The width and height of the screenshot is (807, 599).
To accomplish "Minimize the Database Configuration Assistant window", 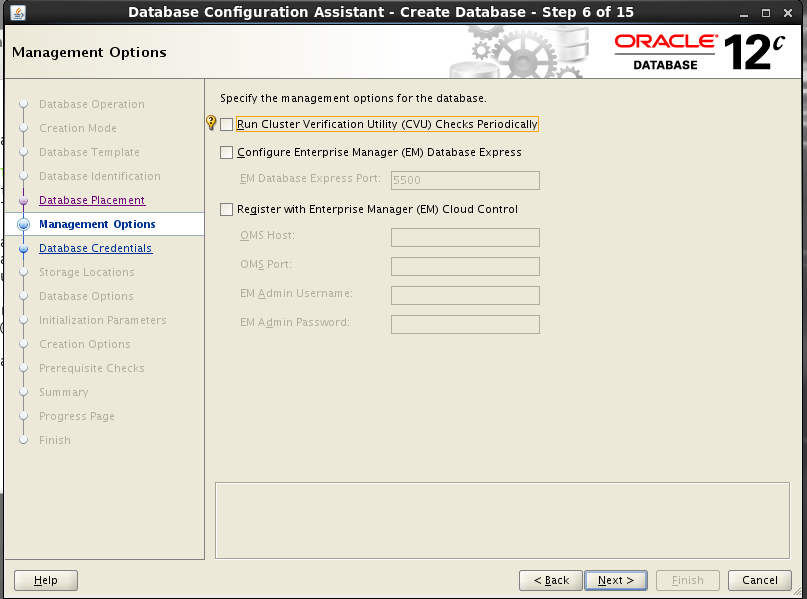I will (743, 13).
